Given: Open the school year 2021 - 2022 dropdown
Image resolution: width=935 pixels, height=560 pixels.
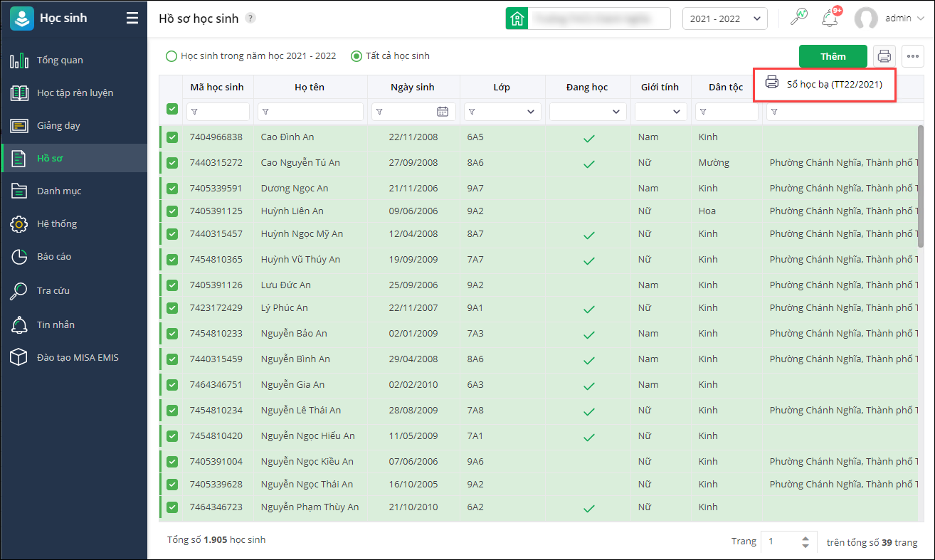Looking at the screenshot, I should click(724, 19).
